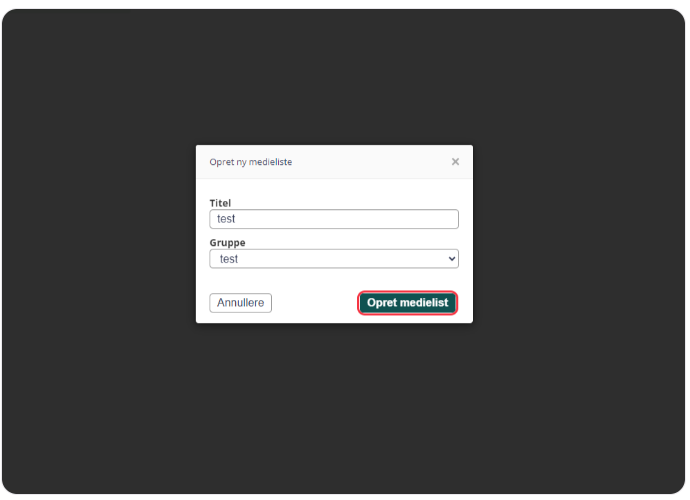The width and height of the screenshot is (690, 500).
Task: Click the Gruppe label
Action: click(x=228, y=243)
